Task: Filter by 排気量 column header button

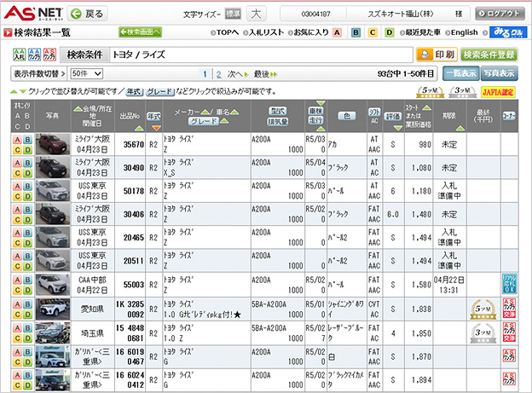Action: point(278,122)
